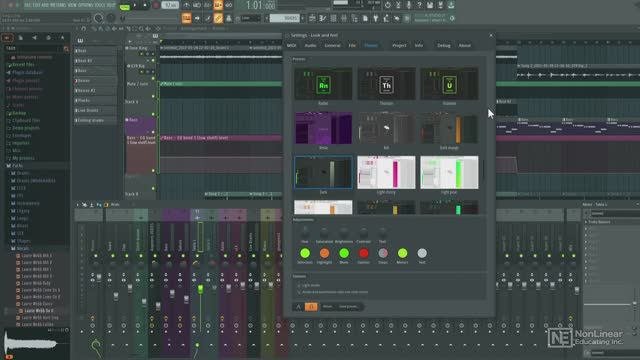640x360 pixels.
Task: Switch to the General settings tab
Action: click(x=332, y=45)
